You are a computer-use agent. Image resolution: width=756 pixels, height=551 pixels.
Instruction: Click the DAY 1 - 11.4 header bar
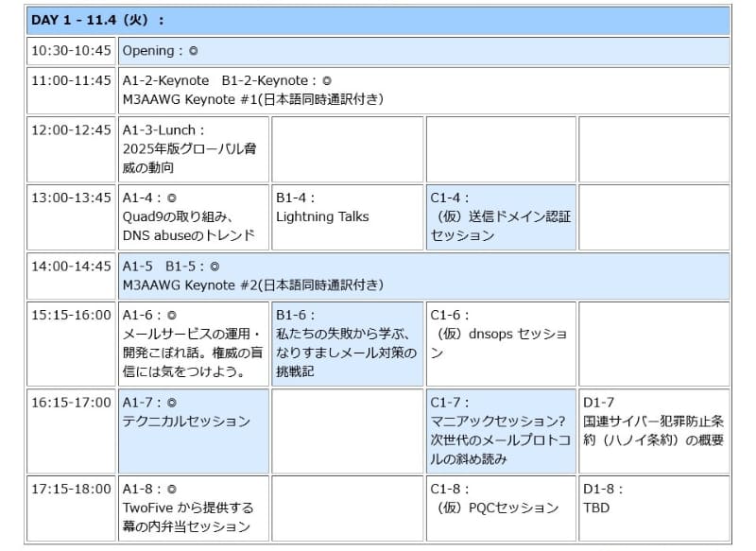pos(378,18)
